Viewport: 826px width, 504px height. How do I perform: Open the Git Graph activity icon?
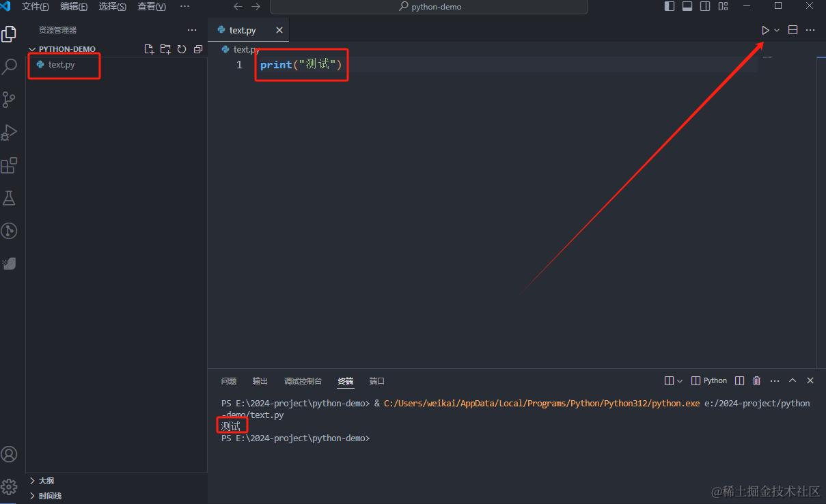(9, 231)
